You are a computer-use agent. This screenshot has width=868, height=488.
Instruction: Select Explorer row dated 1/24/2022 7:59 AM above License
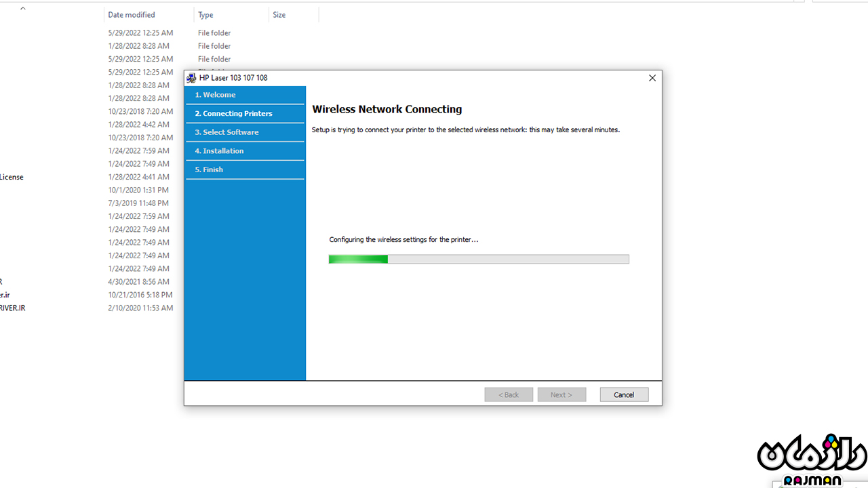pos(138,150)
